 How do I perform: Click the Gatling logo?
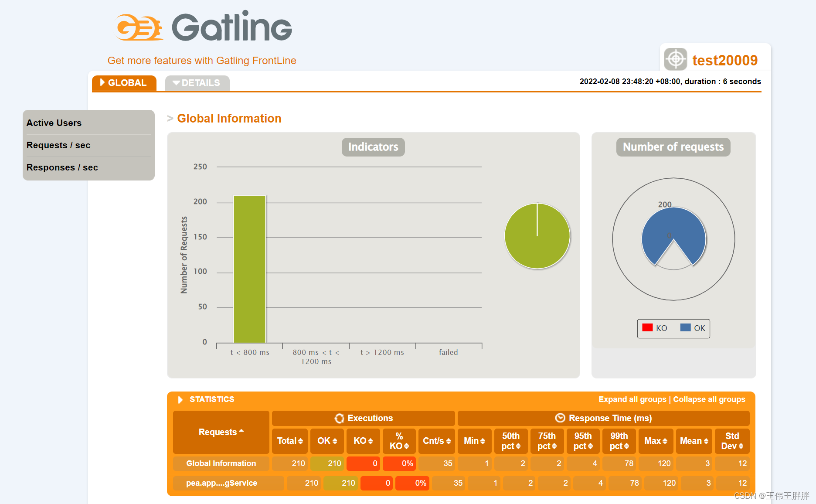tap(204, 26)
